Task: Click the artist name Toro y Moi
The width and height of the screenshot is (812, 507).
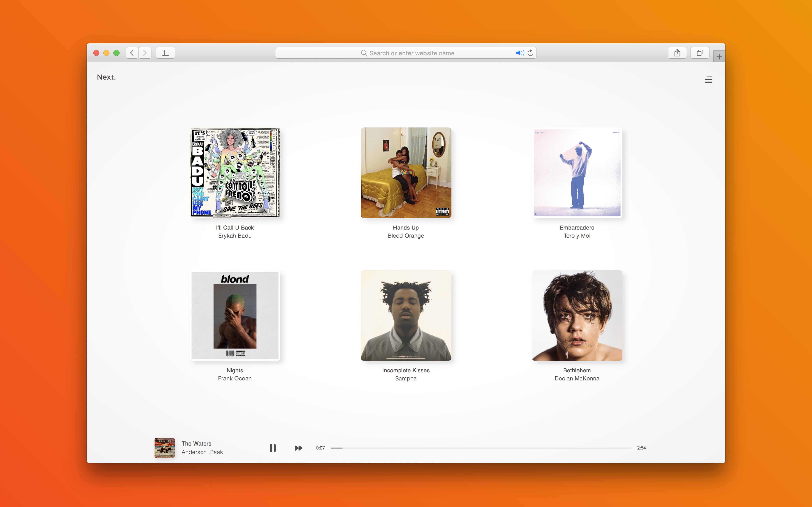Action: pyautogui.click(x=577, y=236)
